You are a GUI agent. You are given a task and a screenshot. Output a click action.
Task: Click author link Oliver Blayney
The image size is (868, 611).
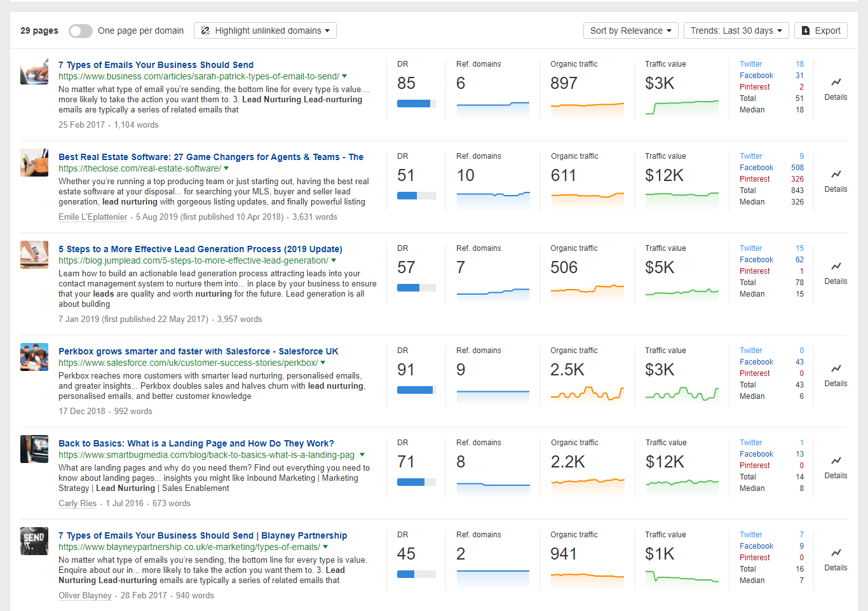(85, 596)
